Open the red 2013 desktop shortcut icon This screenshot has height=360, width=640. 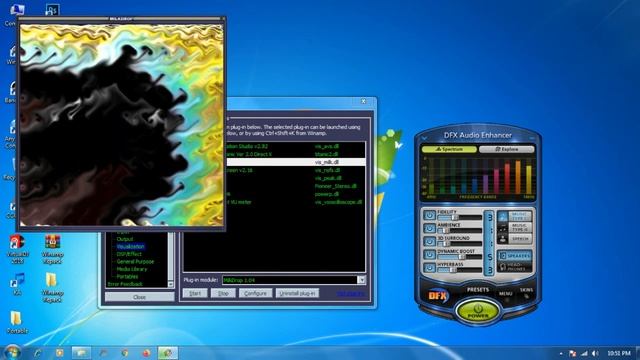click(17, 249)
